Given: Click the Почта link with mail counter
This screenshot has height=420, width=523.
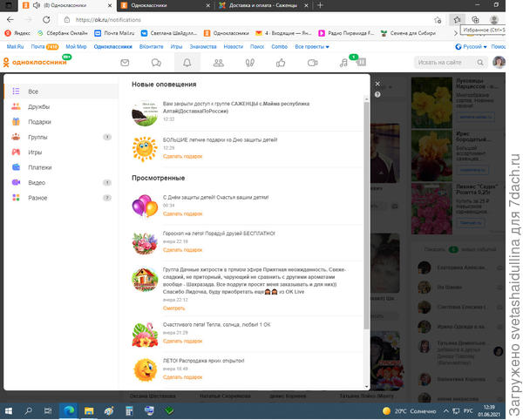Looking at the screenshot, I should [44, 47].
